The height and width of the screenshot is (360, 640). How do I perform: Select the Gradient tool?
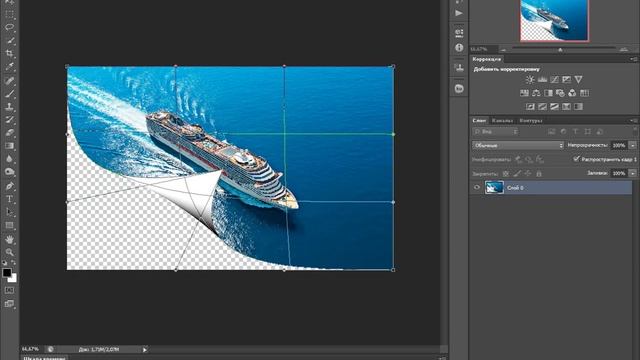coord(9,146)
